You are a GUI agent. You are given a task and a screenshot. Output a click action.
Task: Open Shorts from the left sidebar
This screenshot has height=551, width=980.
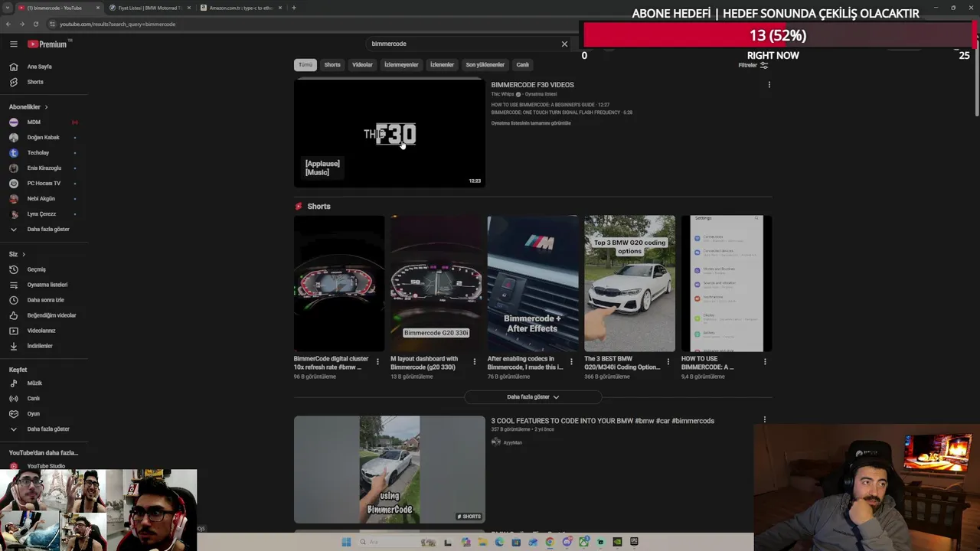click(x=35, y=82)
